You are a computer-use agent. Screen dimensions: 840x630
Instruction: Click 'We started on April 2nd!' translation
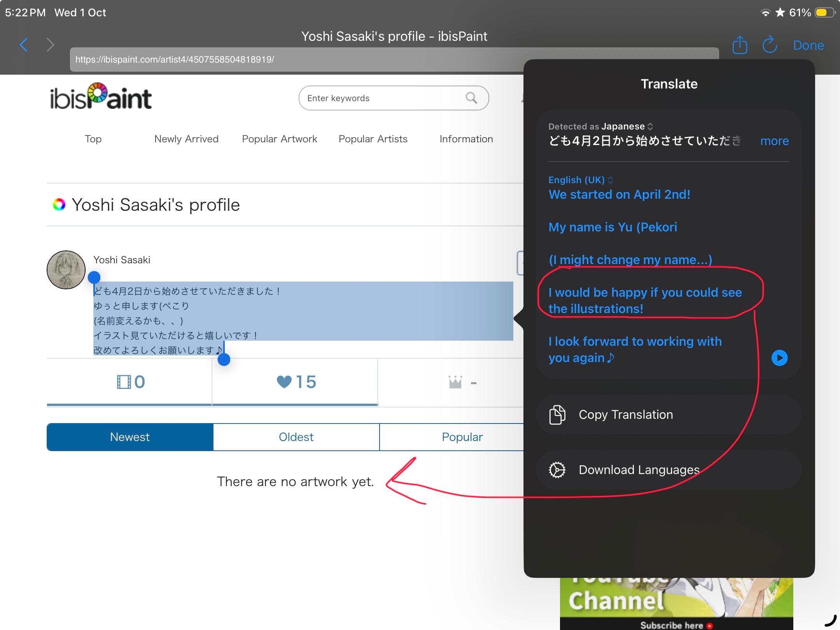[619, 194]
